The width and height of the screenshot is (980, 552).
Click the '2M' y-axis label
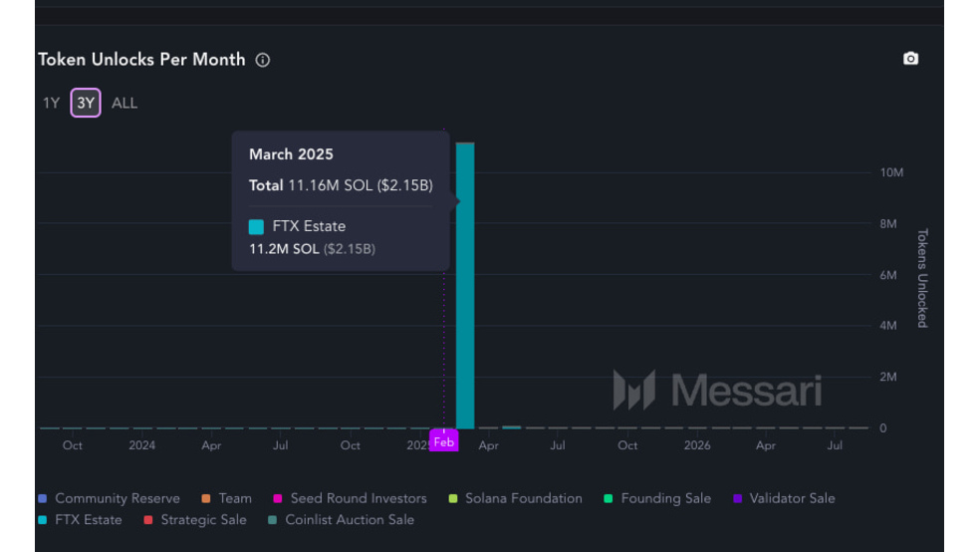888,377
